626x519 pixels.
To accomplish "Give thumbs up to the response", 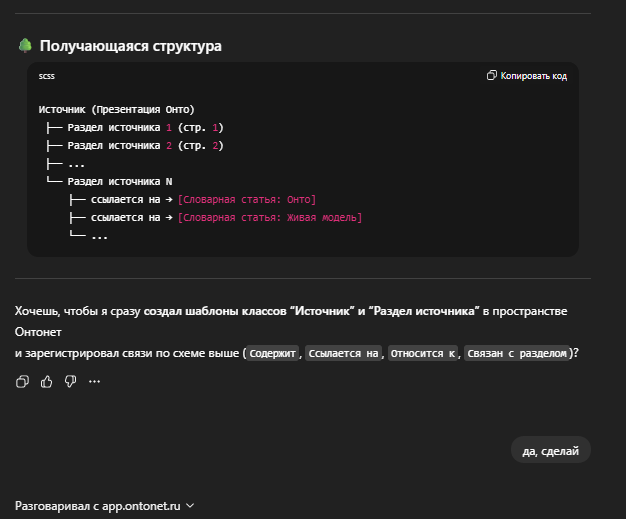I will (46, 382).
